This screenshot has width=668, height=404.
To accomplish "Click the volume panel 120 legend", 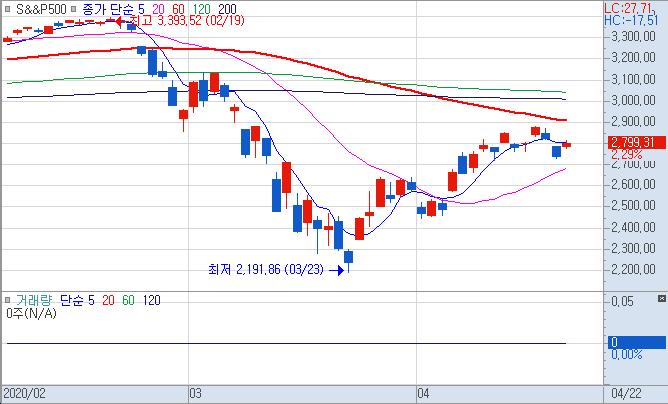I will click(151, 300).
